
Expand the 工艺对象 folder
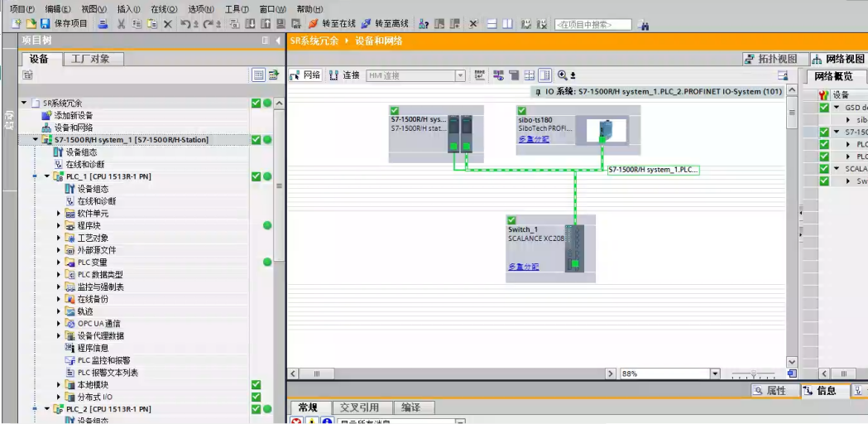click(x=59, y=238)
